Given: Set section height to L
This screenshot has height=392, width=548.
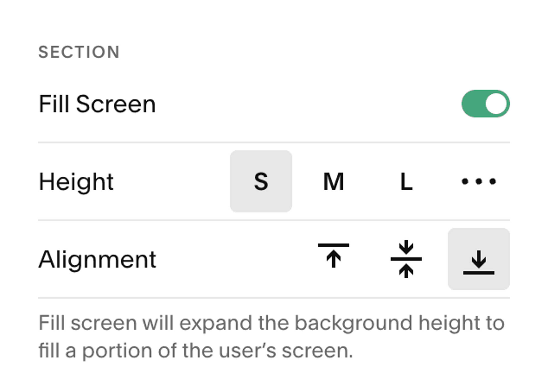Looking at the screenshot, I should pyautogui.click(x=406, y=181).
